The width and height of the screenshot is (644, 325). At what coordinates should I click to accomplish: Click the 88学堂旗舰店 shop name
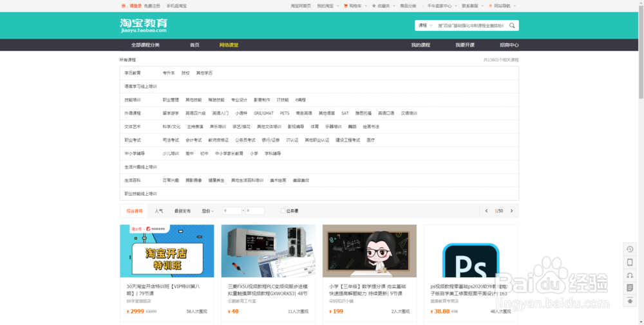pos(139,301)
